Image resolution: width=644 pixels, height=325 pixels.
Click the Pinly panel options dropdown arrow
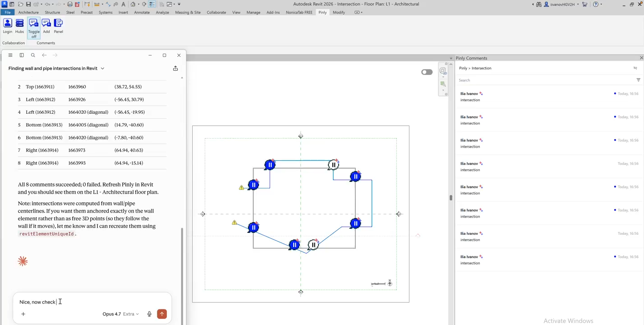click(451, 58)
